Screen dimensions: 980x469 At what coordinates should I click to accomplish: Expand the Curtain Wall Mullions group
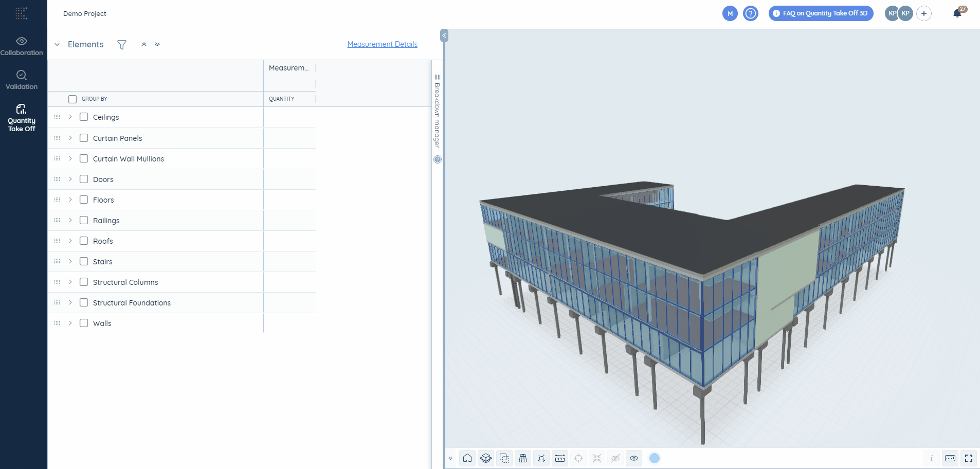tap(70, 158)
